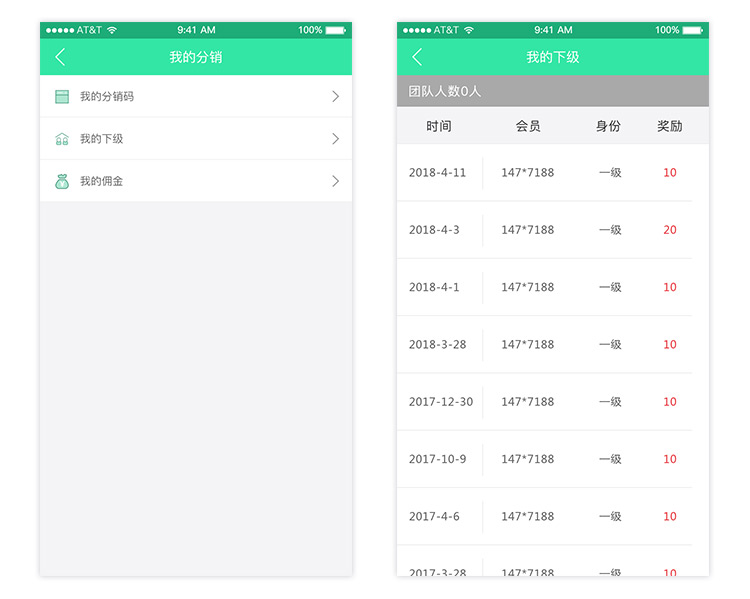Tap the 我的下级 house icon
This screenshot has width=750, height=599.
coord(62,139)
